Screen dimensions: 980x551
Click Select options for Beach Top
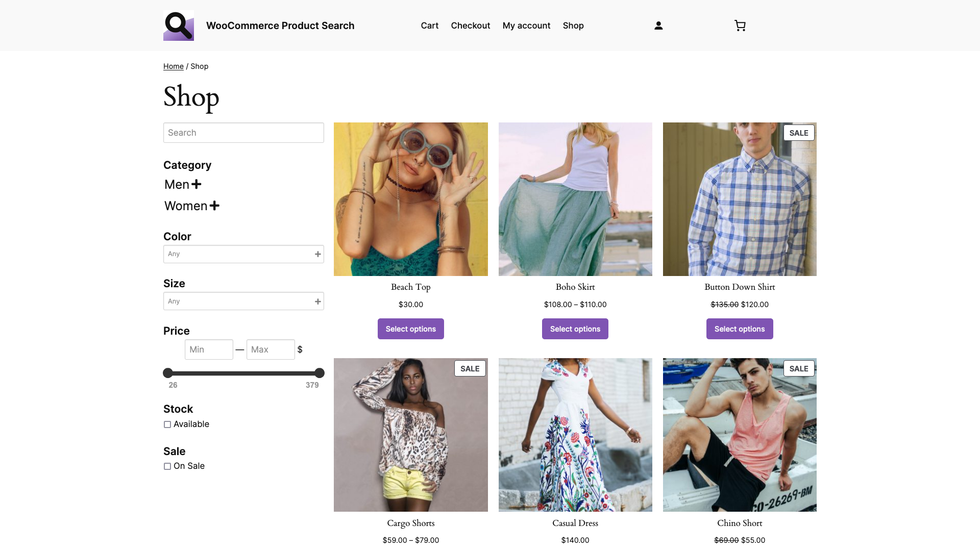(x=410, y=329)
